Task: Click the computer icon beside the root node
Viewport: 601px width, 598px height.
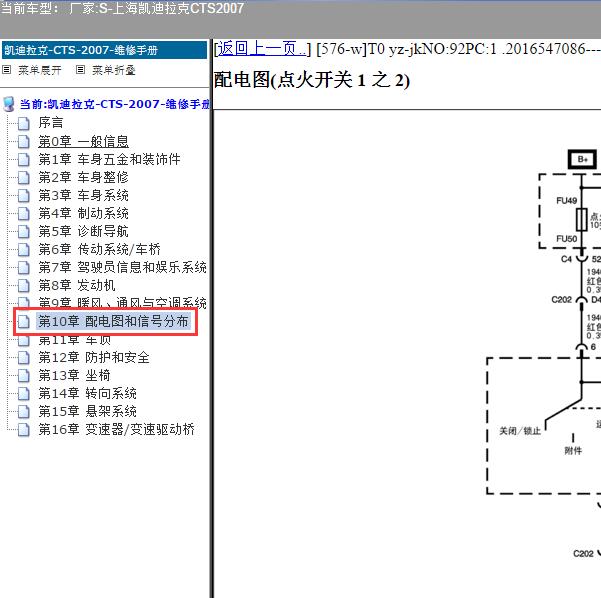Action: 9,104
